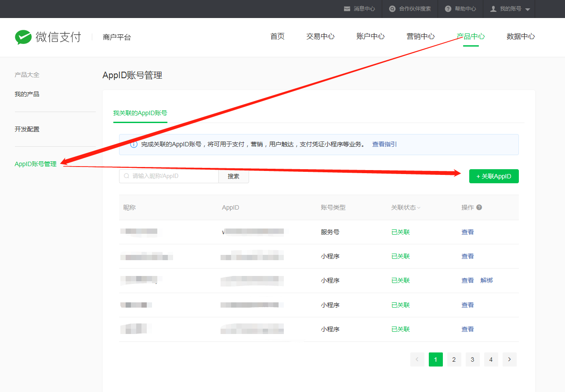565x392 pixels.
Task: Click the message center envelope icon
Action: tap(347, 9)
